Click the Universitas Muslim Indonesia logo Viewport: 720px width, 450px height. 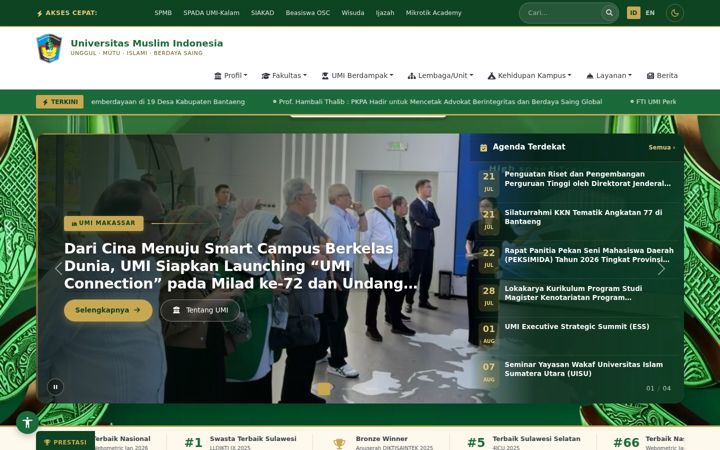pos(49,48)
